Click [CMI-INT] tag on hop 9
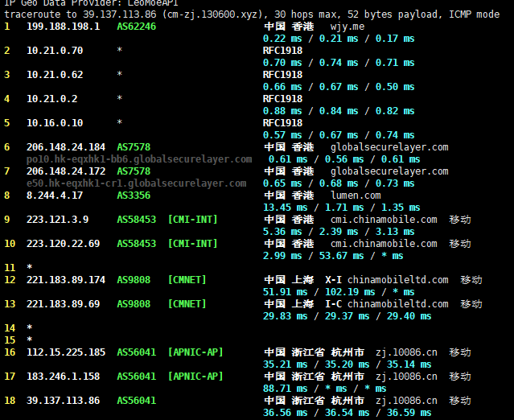This screenshot has width=514, height=420. 193,220
